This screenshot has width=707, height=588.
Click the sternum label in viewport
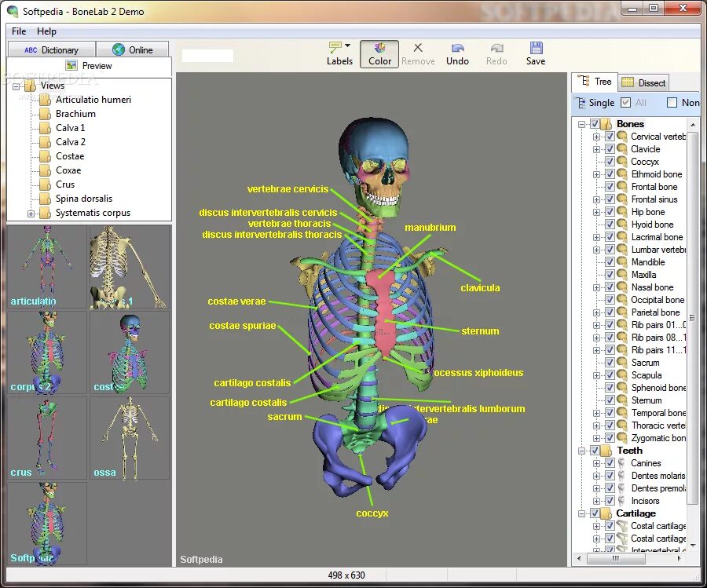coord(480,331)
